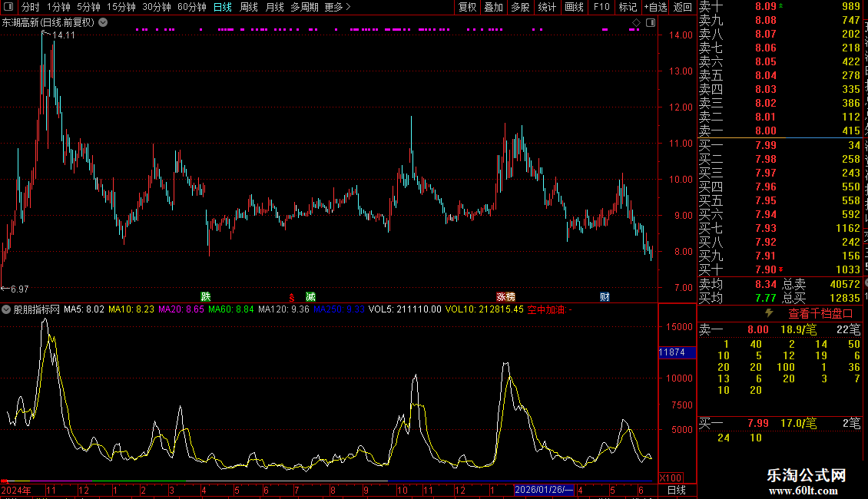Click the 卖五 8.04 order row
868x499 pixels.
pos(780,75)
